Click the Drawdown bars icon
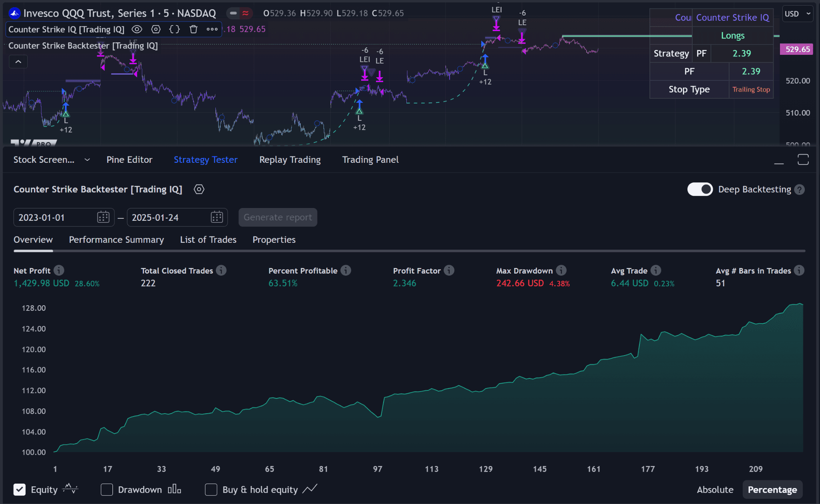 (x=174, y=489)
